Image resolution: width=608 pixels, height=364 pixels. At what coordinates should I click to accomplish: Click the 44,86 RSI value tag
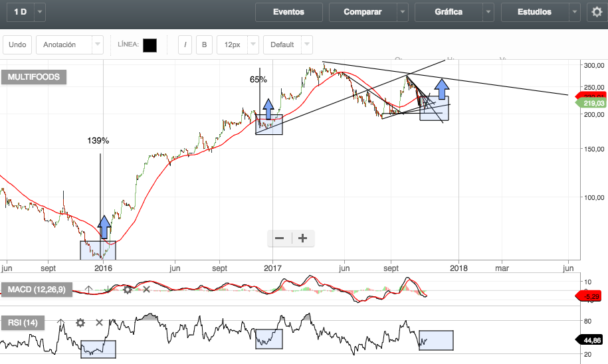591,340
